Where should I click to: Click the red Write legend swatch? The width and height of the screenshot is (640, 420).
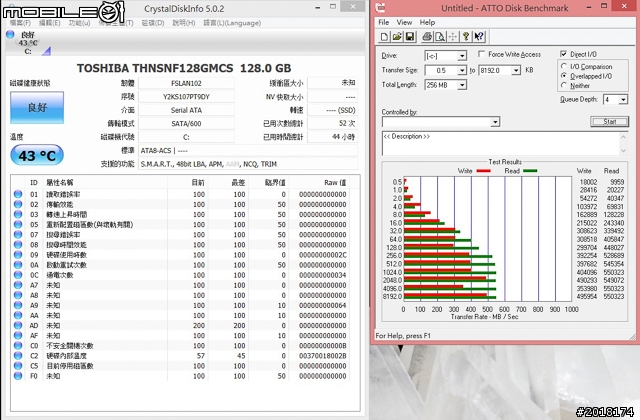click(483, 171)
